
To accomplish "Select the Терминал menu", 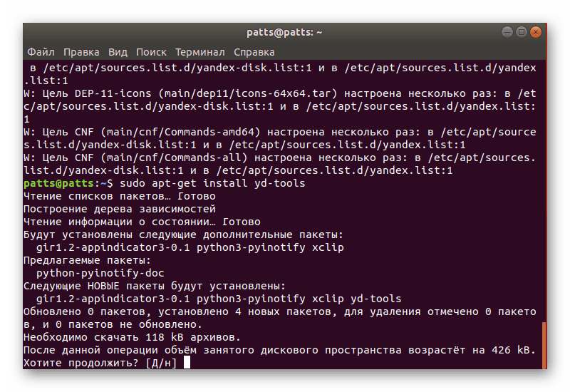I will 200,52.
